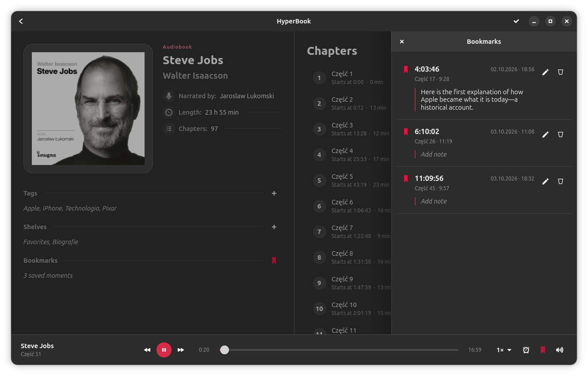Open the sleep timer alarm icon
This screenshot has height=376, width=588.
[526, 350]
